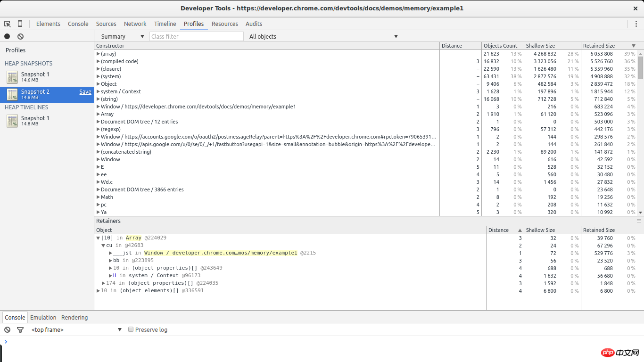
Task: Switch to the Elements tab
Action: 48,24
